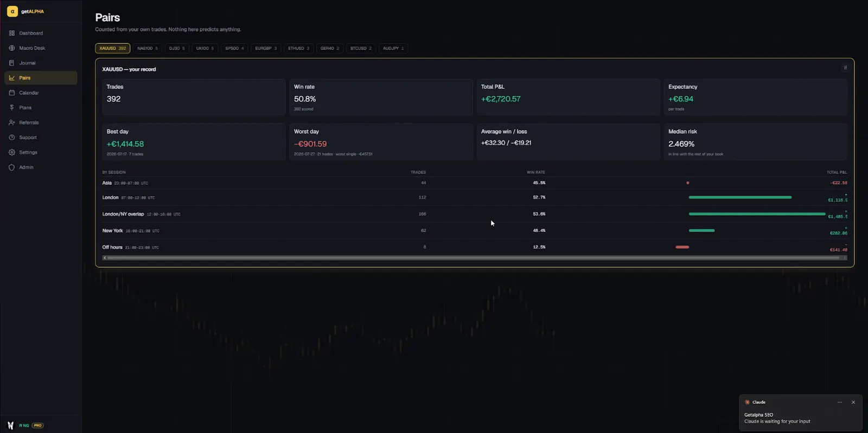Click the London session row label
Screen dimensions: 868x433
point(110,198)
